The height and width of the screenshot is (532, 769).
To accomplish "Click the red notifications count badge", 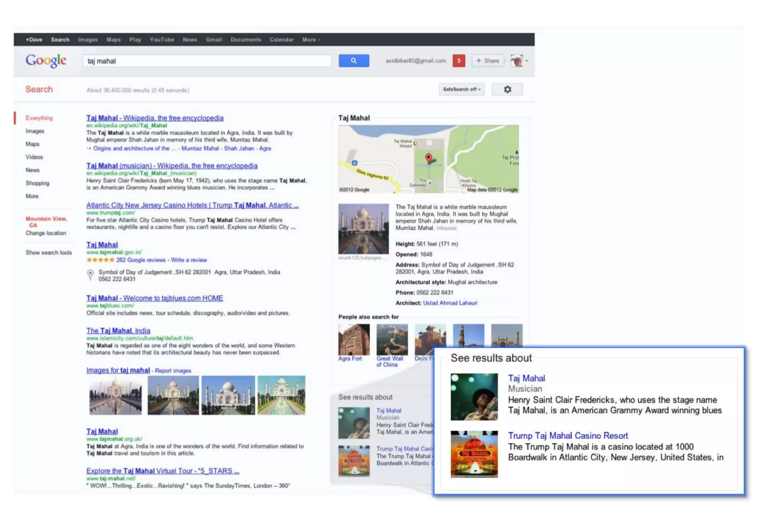I will pos(458,61).
